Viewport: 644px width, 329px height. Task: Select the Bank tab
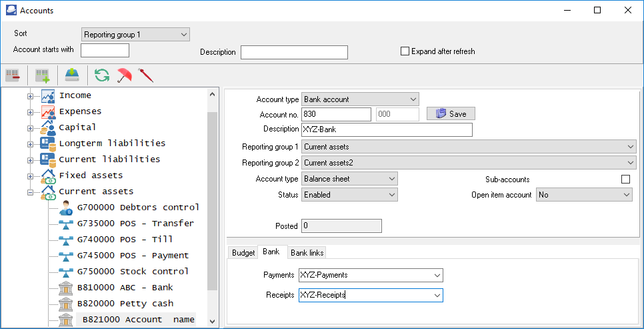click(271, 252)
